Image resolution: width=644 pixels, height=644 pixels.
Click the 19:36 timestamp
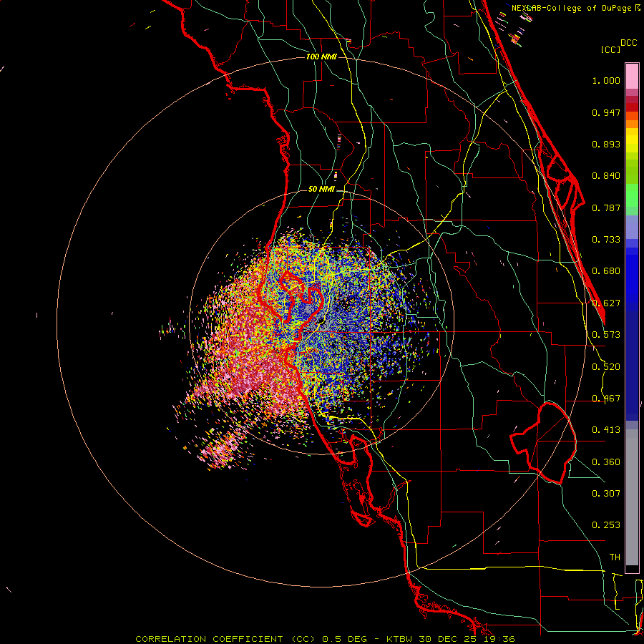(x=500, y=639)
